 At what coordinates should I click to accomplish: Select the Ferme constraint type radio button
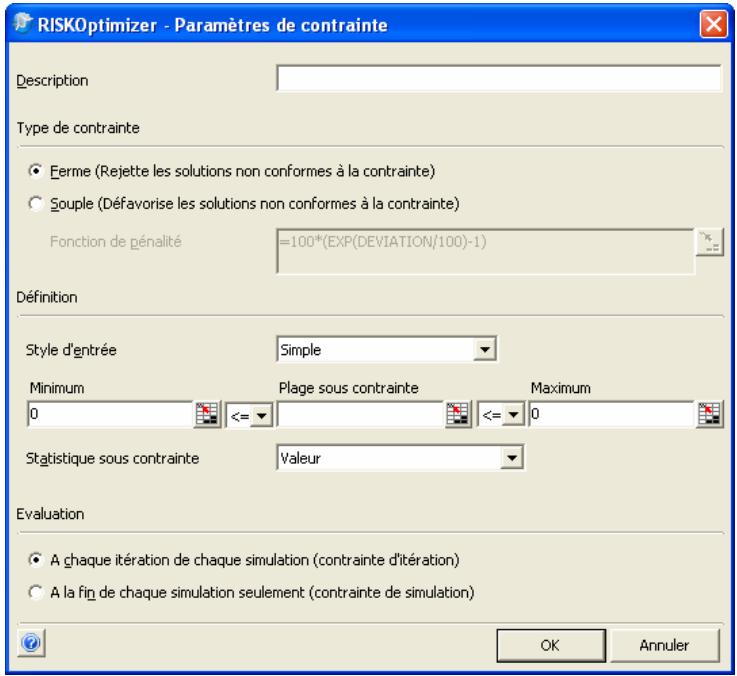point(36,171)
